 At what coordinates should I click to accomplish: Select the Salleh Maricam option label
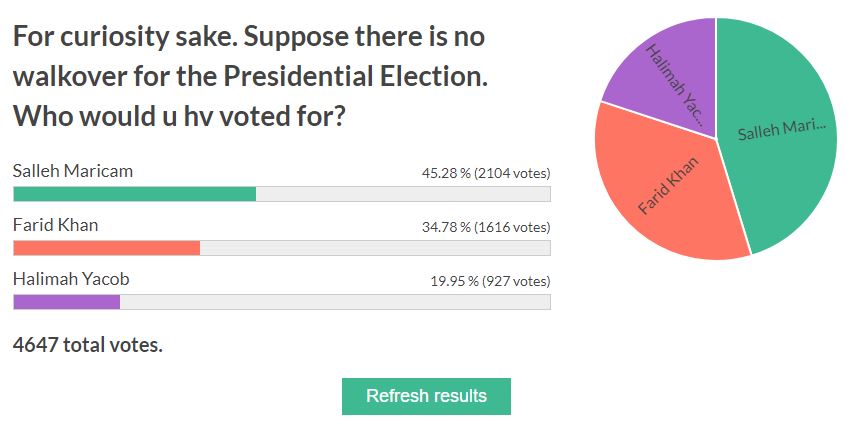[73, 171]
